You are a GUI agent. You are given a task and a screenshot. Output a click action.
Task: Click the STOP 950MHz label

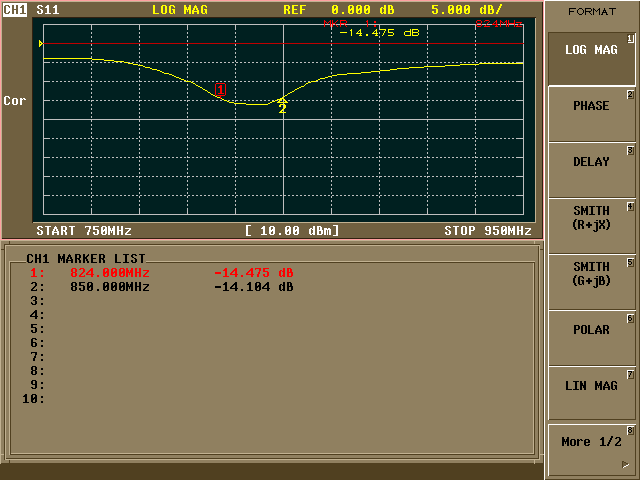[488, 231]
